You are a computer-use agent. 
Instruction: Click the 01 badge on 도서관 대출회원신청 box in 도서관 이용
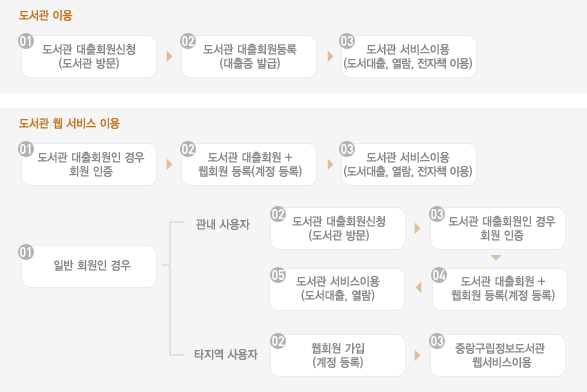tap(26, 41)
